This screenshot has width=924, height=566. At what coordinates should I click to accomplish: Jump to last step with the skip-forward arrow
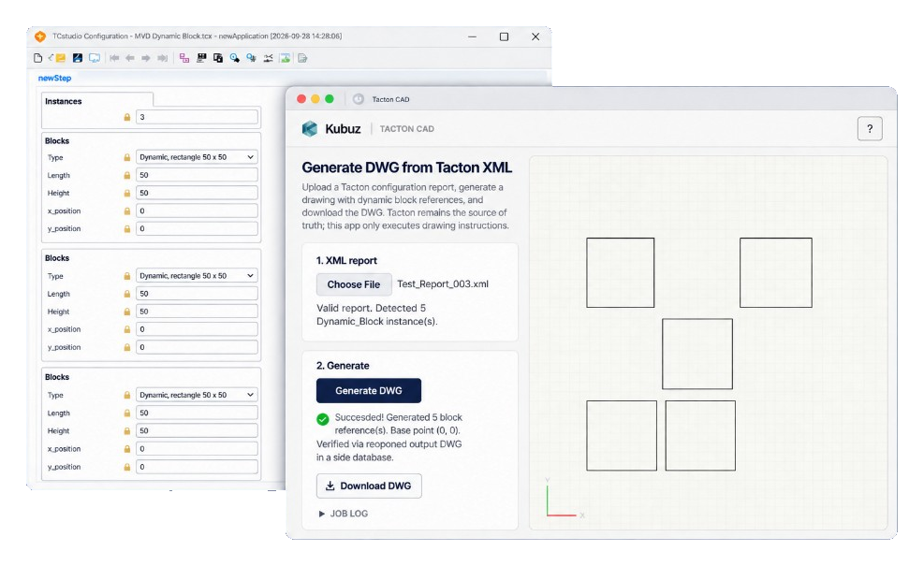pos(162,58)
